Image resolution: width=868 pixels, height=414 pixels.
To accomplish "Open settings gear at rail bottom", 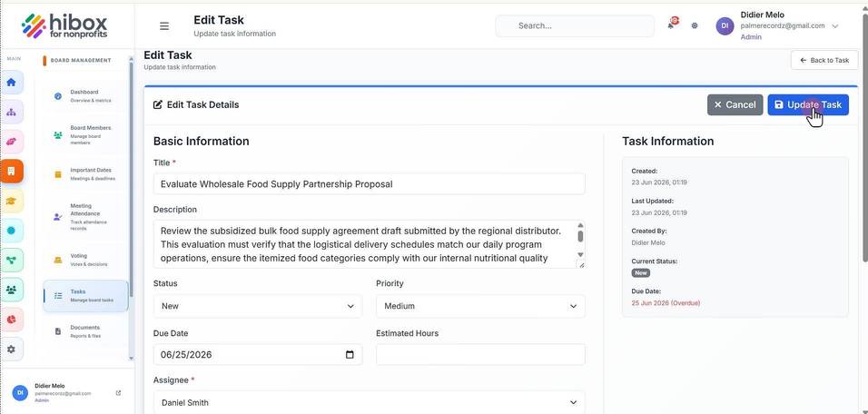I will [x=11, y=350].
